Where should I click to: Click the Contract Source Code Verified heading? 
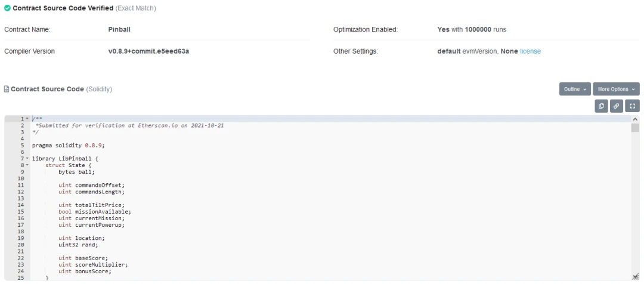pos(63,8)
